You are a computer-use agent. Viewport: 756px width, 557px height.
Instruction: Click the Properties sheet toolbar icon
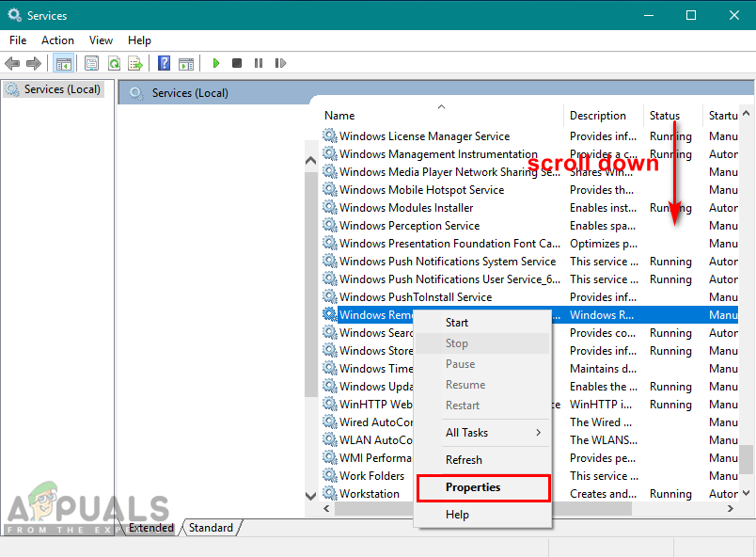(91, 63)
